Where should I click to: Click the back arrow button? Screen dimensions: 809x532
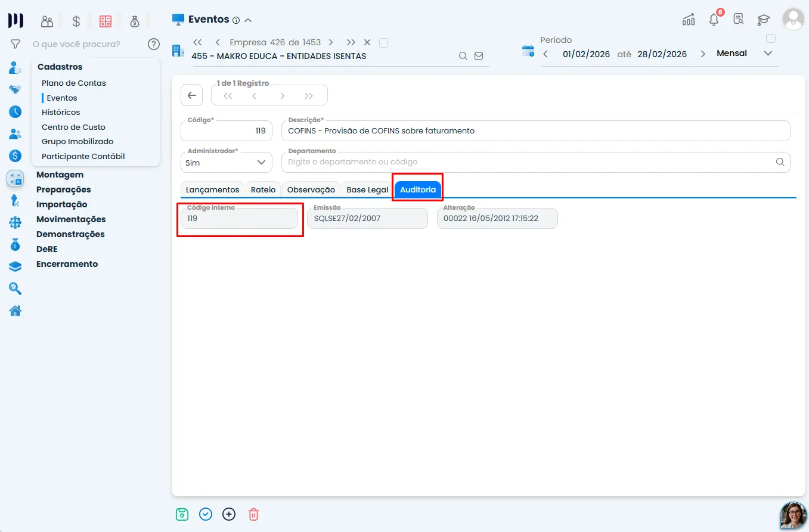[x=191, y=95]
